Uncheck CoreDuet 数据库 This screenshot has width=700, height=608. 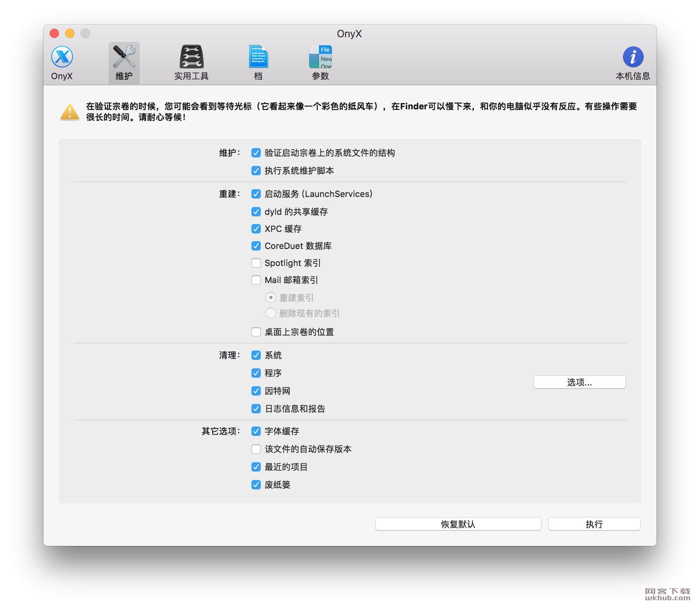256,246
